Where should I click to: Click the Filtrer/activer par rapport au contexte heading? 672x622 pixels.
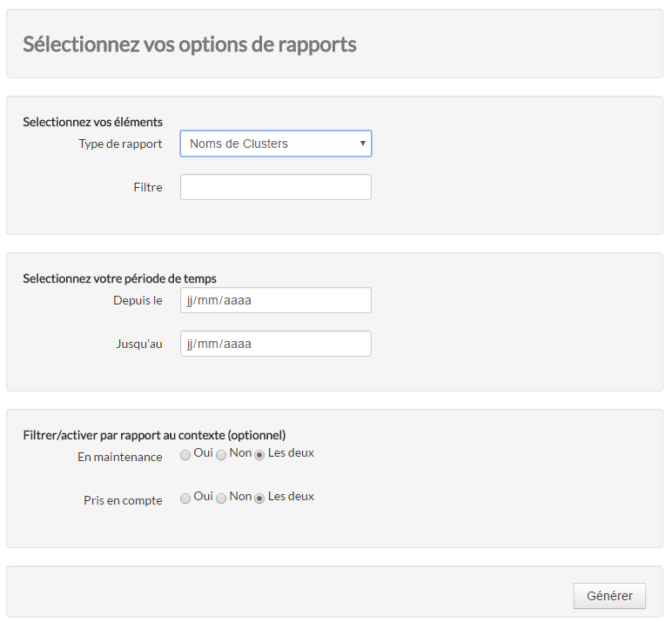[x=154, y=435]
